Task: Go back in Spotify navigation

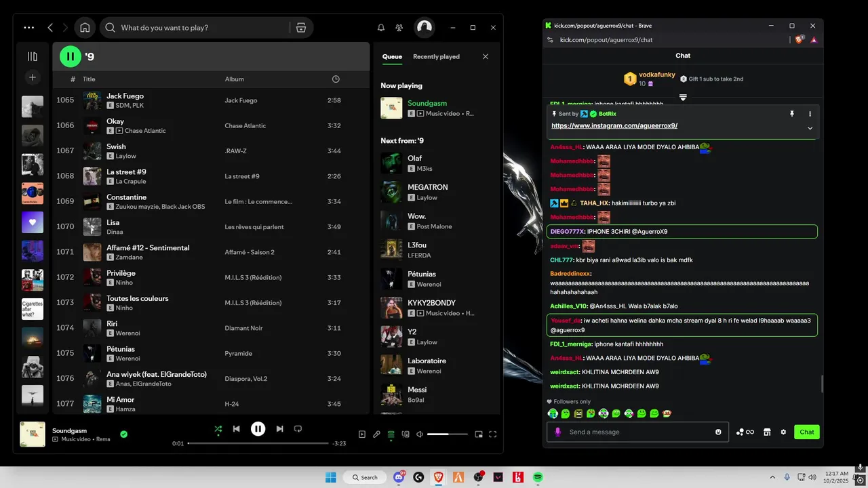Action: (x=50, y=28)
